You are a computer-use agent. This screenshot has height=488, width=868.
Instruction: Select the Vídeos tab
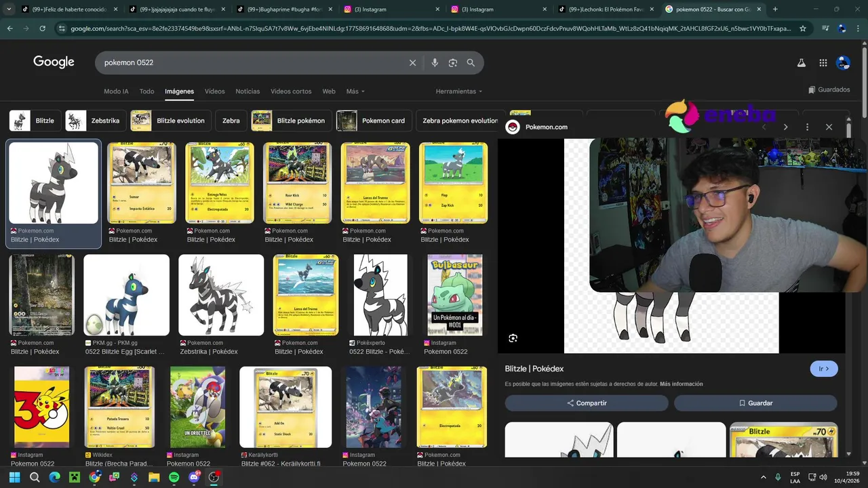tap(214, 91)
